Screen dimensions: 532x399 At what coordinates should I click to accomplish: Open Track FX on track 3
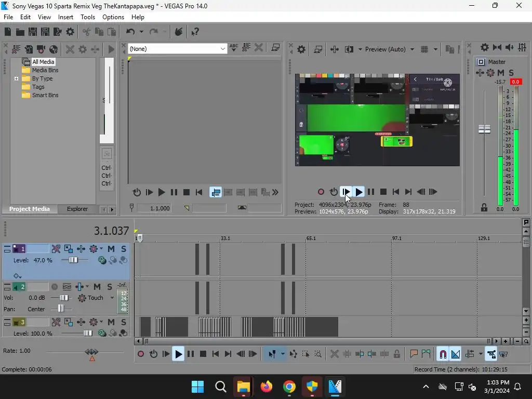point(94,322)
